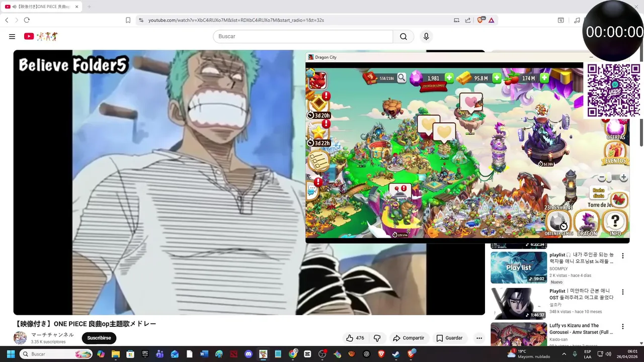Open the Eventos gift icon

[x=615, y=153]
